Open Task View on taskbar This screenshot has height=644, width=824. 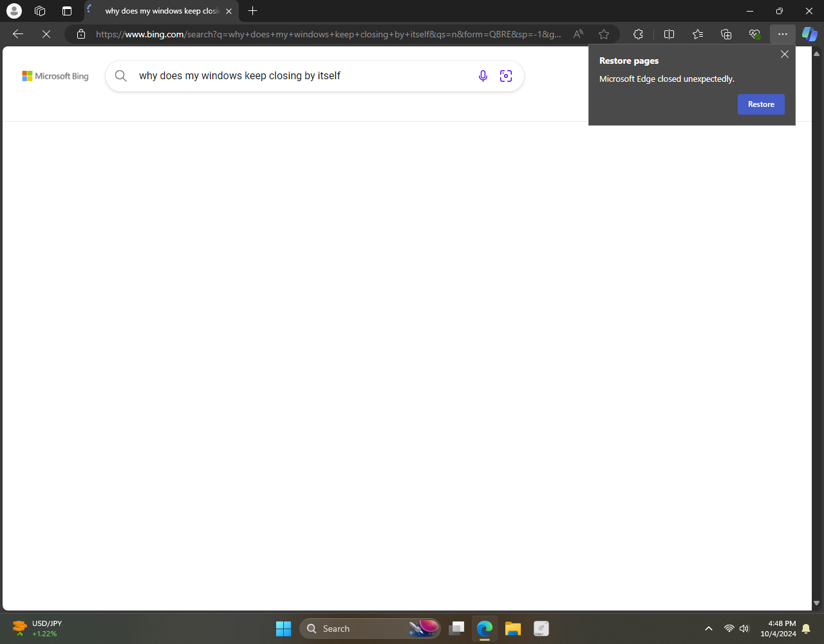456,629
